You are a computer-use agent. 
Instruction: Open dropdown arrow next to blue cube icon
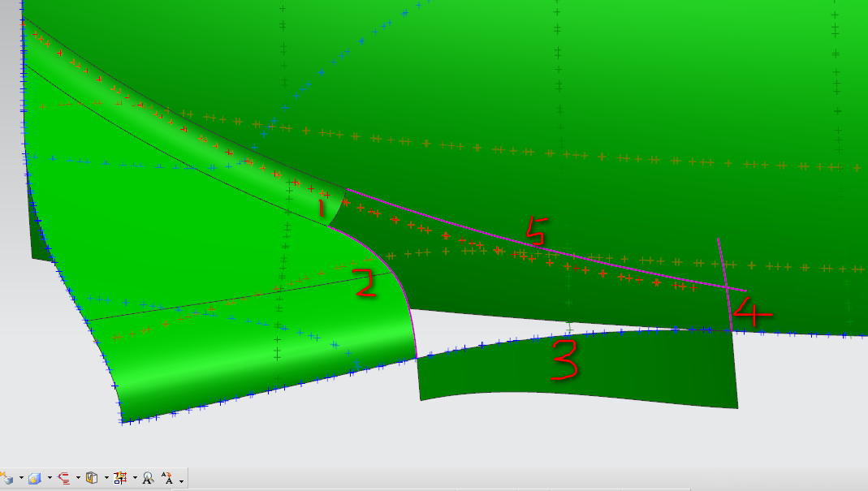pos(49,479)
